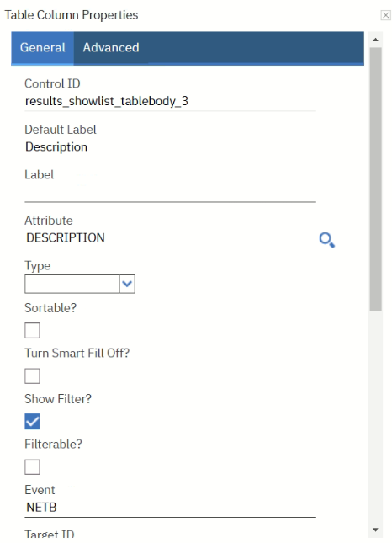Close the Table Column Properties dialog

coord(385,15)
